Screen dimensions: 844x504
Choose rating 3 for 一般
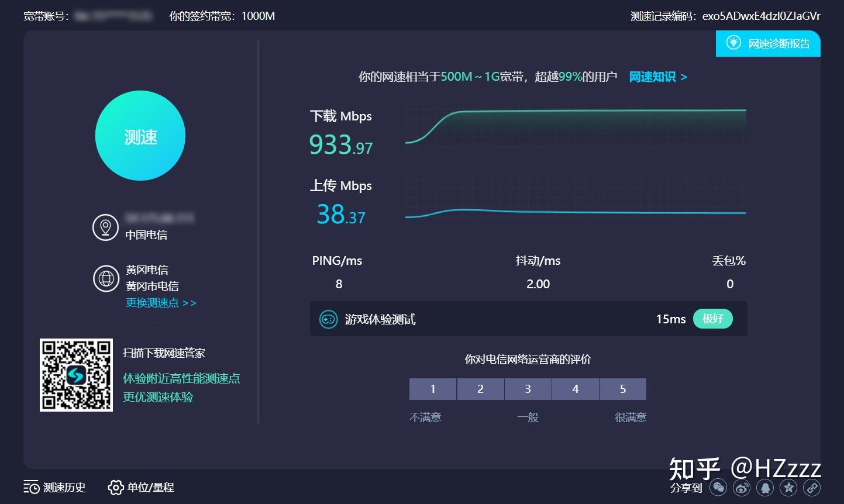528,389
